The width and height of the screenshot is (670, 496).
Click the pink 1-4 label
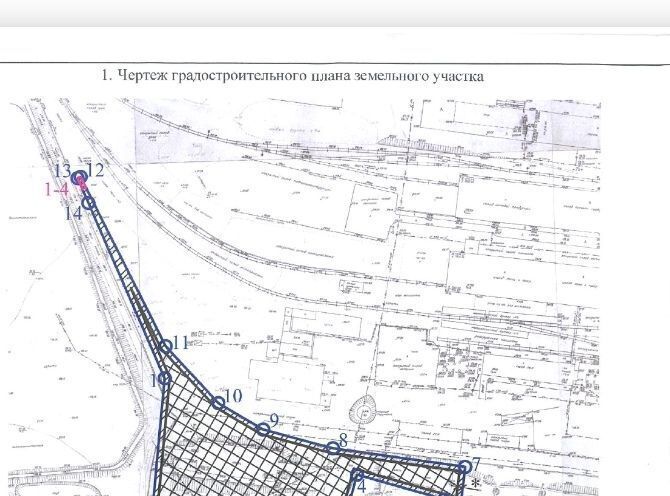point(57,188)
